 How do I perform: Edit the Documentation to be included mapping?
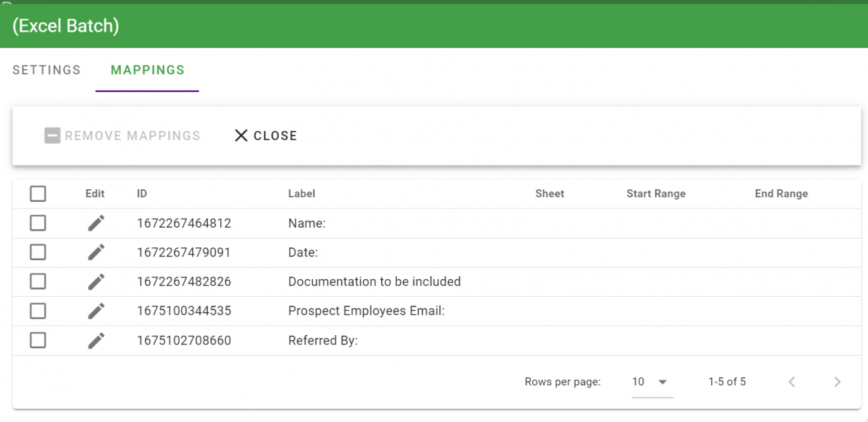click(x=96, y=282)
